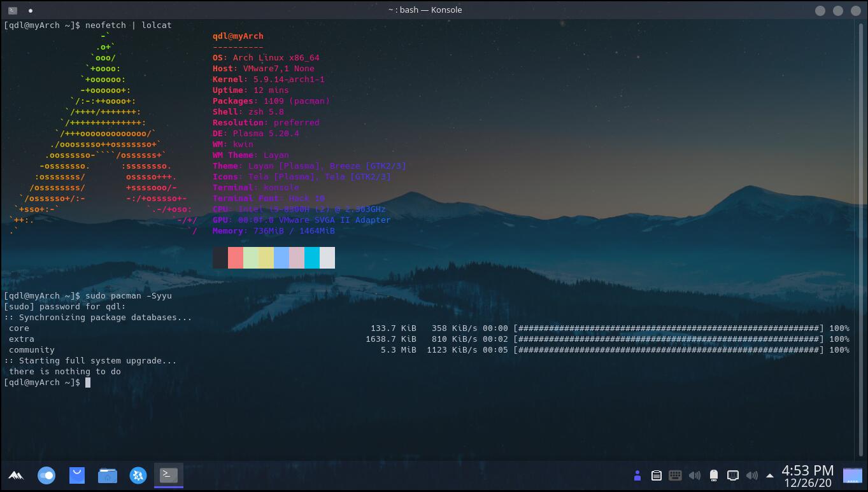The width and height of the screenshot is (868, 492).
Task: Click the show desktop pager icon
Action: tap(852, 475)
